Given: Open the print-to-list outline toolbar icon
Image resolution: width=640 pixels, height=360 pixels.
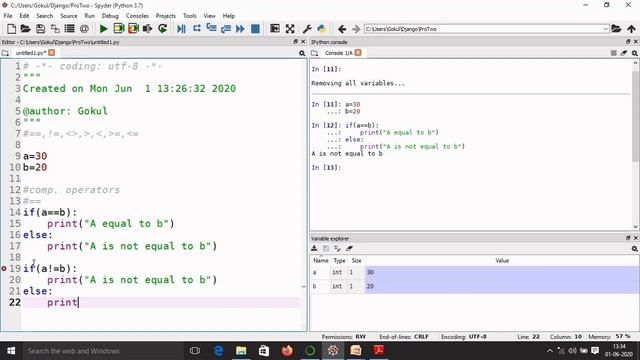Looking at the screenshot, I should tap(70, 29).
